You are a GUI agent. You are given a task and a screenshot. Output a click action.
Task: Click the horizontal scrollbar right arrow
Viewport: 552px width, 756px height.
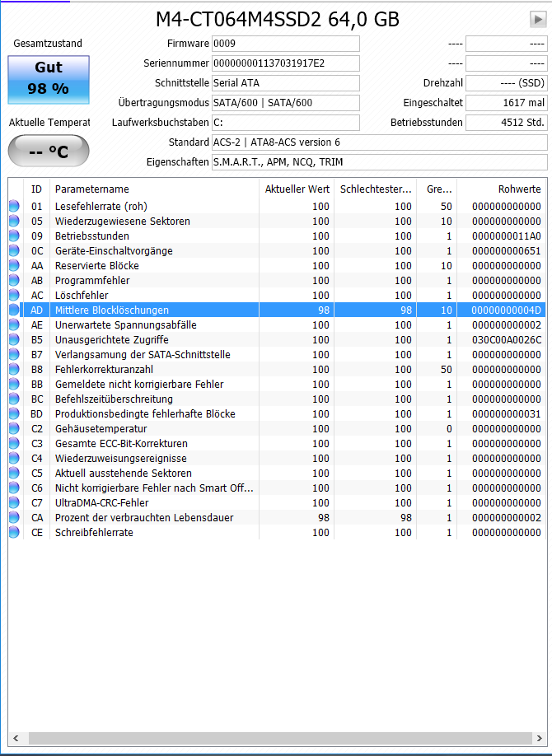540,738
